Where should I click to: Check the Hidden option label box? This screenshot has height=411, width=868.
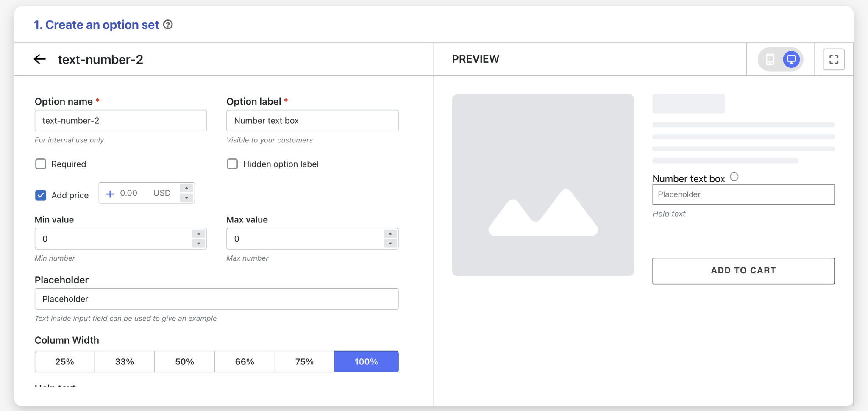point(232,164)
